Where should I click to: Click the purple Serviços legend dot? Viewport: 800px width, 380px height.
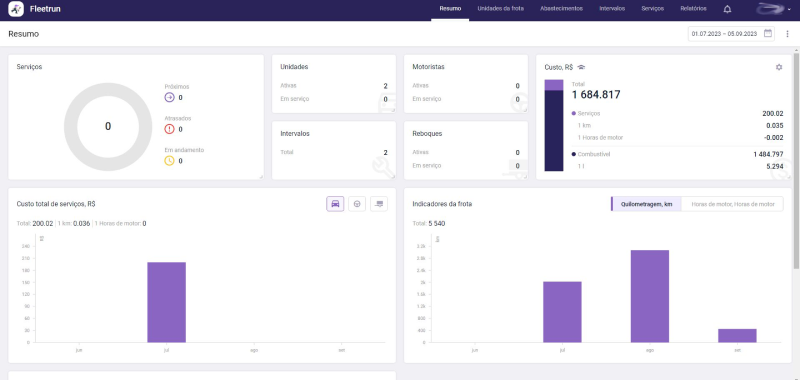point(574,113)
